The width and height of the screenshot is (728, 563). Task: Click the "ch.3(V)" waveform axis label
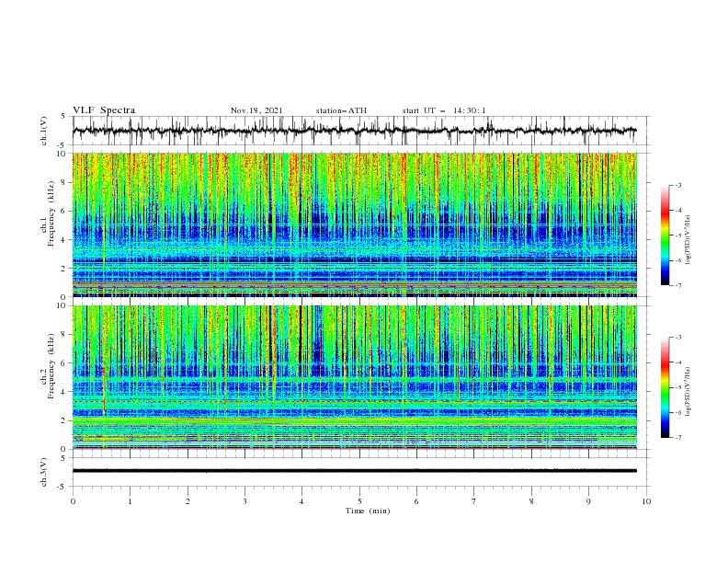tap(44, 472)
